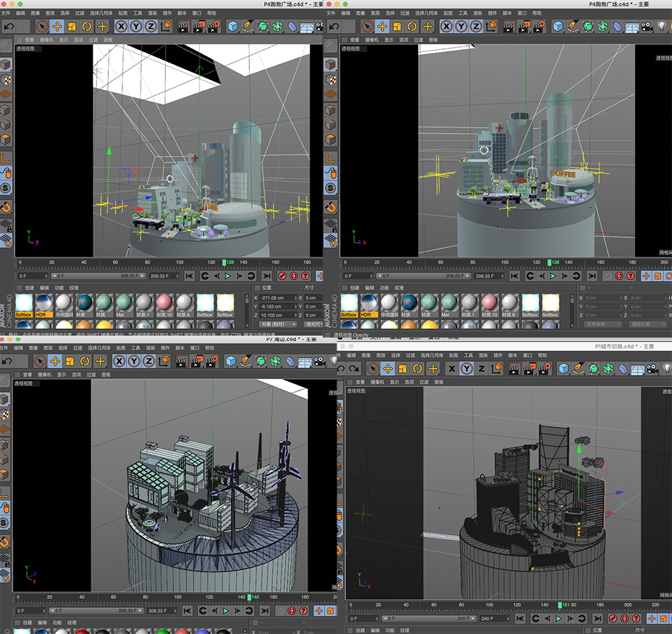Toggle X axis lock in left P4购物广场 window
Screen dimensions: 672x634
(x=122, y=27)
